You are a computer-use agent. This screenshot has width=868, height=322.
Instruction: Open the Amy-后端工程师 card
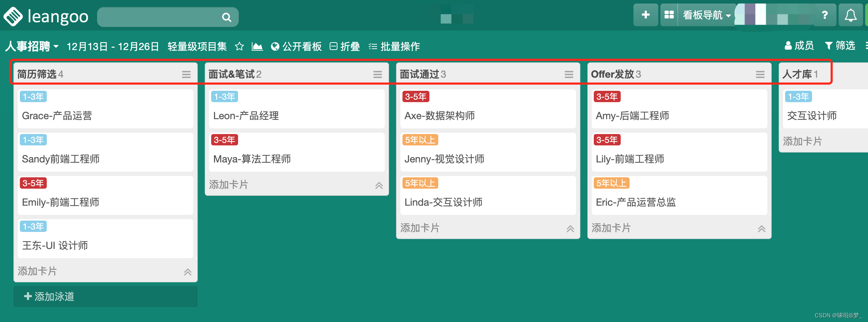[x=680, y=109]
